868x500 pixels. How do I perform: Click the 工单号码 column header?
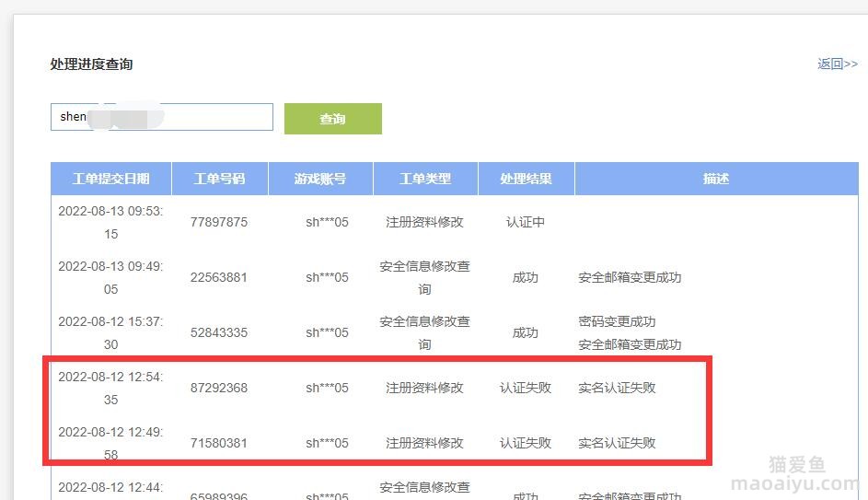[220, 179]
